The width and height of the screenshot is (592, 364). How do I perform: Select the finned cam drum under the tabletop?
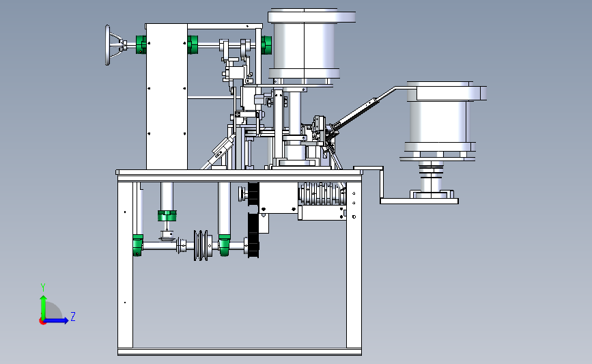[322, 194]
